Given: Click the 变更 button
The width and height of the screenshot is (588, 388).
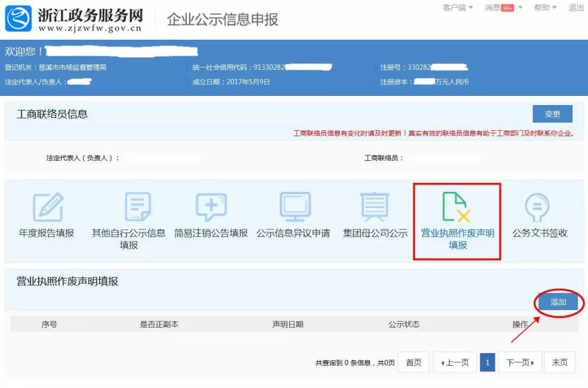Looking at the screenshot, I should pyautogui.click(x=553, y=114).
